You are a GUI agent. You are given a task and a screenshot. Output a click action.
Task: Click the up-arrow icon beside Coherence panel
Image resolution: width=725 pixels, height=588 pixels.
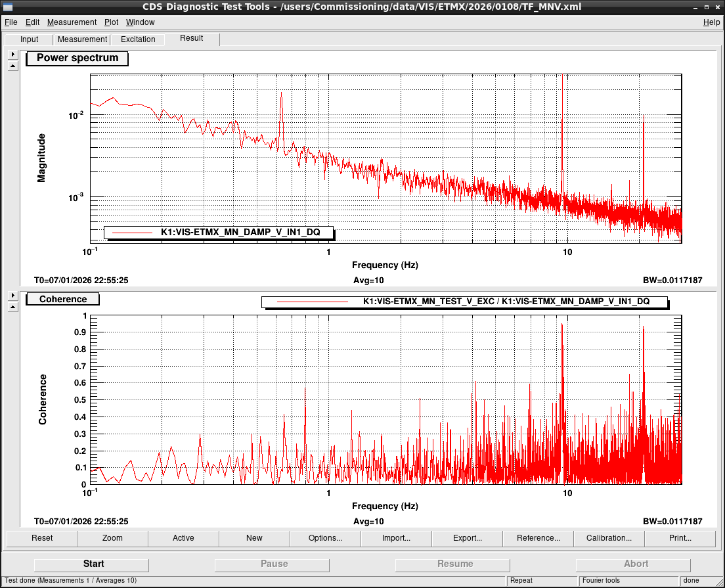[x=13, y=307]
